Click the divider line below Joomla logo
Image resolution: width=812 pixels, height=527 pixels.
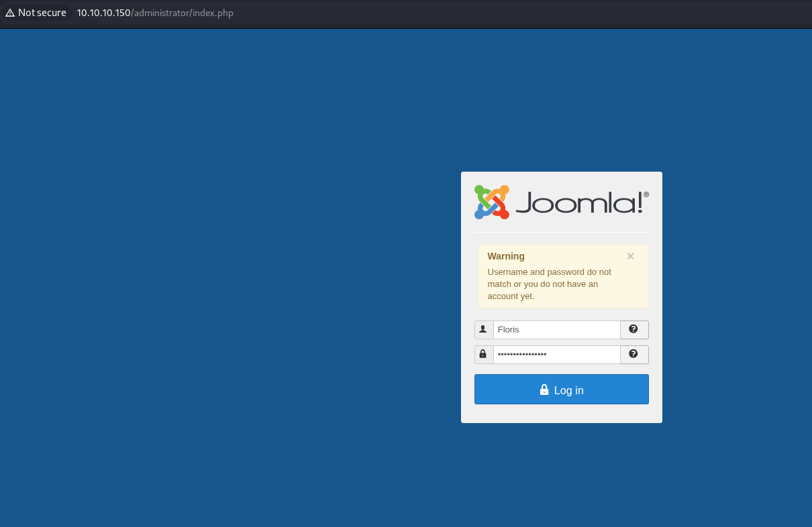point(562,233)
